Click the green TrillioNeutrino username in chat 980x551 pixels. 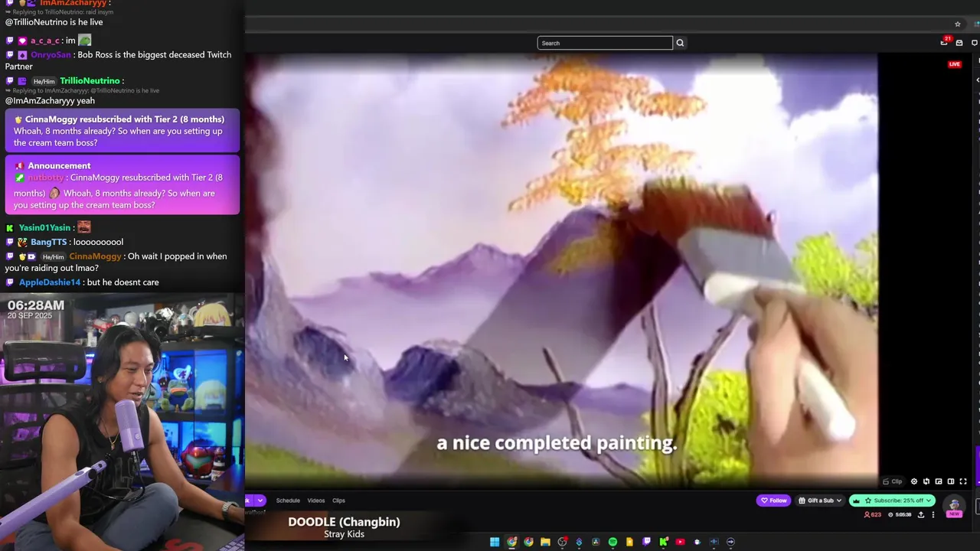pos(90,81)
